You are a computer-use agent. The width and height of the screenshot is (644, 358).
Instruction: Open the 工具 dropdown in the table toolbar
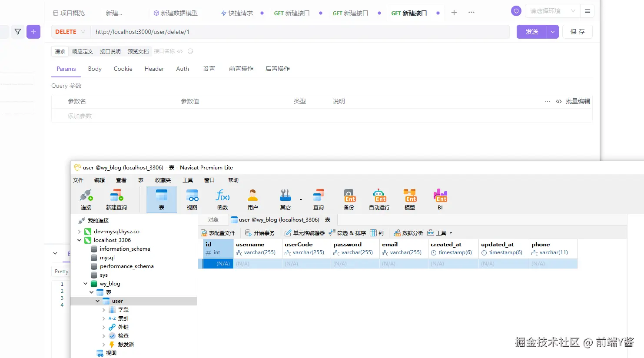pos(440,233)
